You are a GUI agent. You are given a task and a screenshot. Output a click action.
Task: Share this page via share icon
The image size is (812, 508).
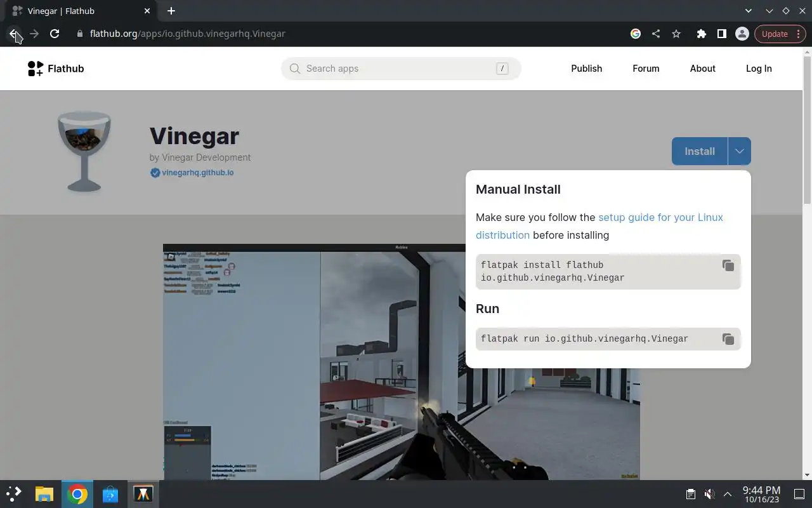click(656, 34)
